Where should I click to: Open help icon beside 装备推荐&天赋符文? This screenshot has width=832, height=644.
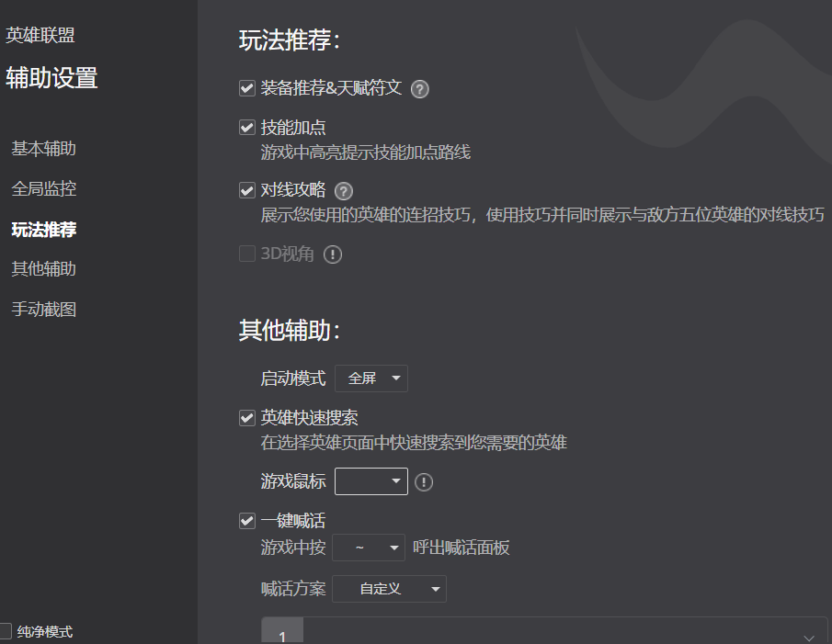pos(420,89)
